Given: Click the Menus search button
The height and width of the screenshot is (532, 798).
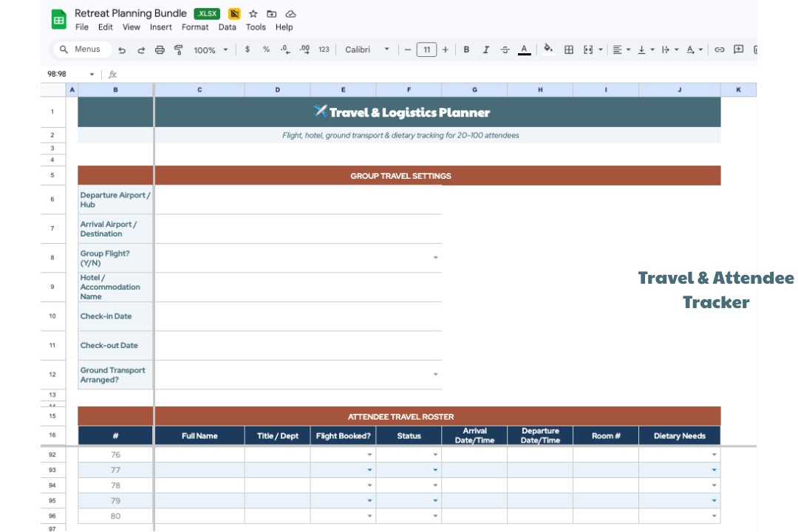Looking at the screenshot, I should coord(81,49).
